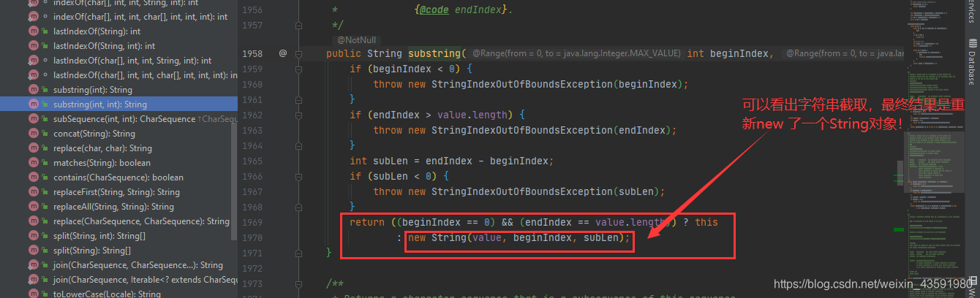The height and width of the screenshot is (298, 980).
Task: Collapse the if block fold at line 1966
Action: click(298, 176)
